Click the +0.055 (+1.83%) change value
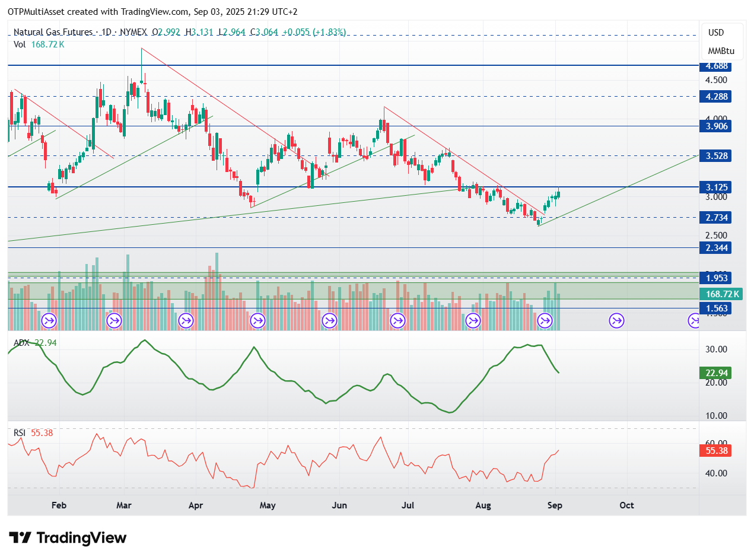This screenshot has width=754, height=560. pos(314,32)
